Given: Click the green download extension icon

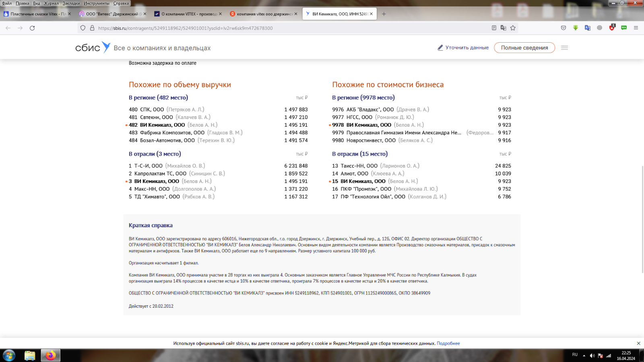Looking at the screenshot, I should 576,28.
